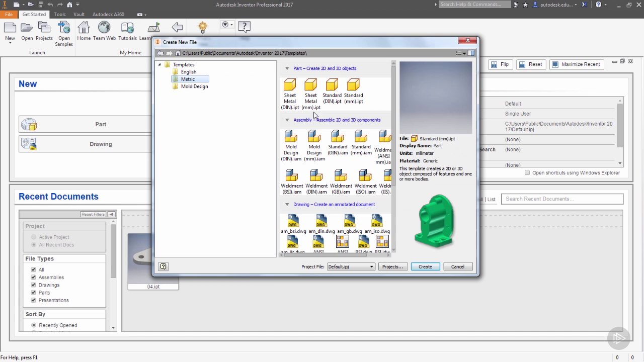644x362 pixels.
Task: Pick the Standard (DIN).iam assembly template
Action: point(338,142)
